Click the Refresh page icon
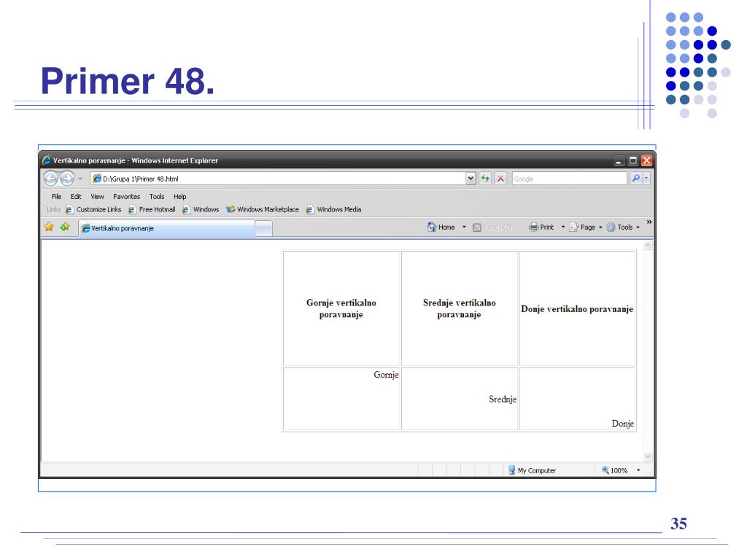The image size is (747, 560). pyautogui.click(x=485, y=179)
